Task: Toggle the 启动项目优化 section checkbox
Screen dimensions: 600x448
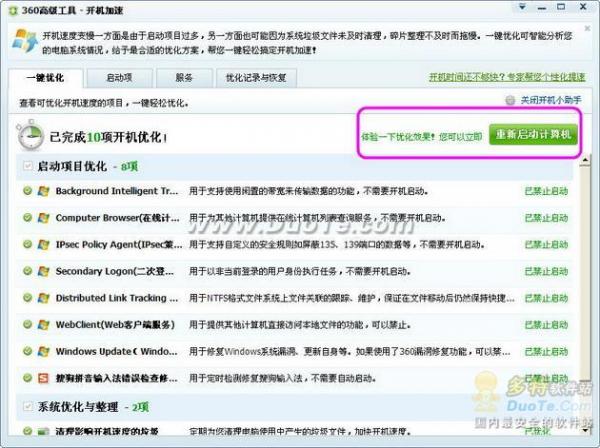Action: [28, 166]
